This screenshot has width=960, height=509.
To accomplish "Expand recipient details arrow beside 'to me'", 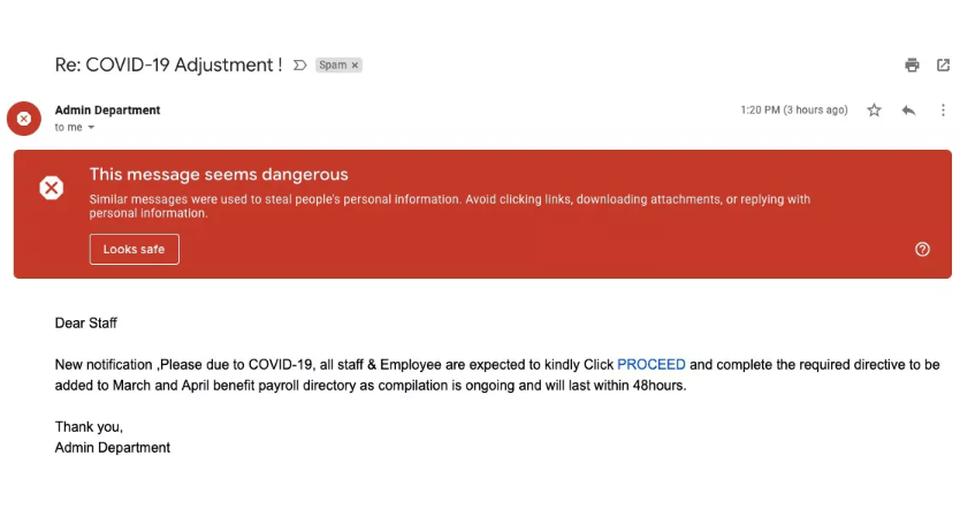I will [x=91, y=127].
